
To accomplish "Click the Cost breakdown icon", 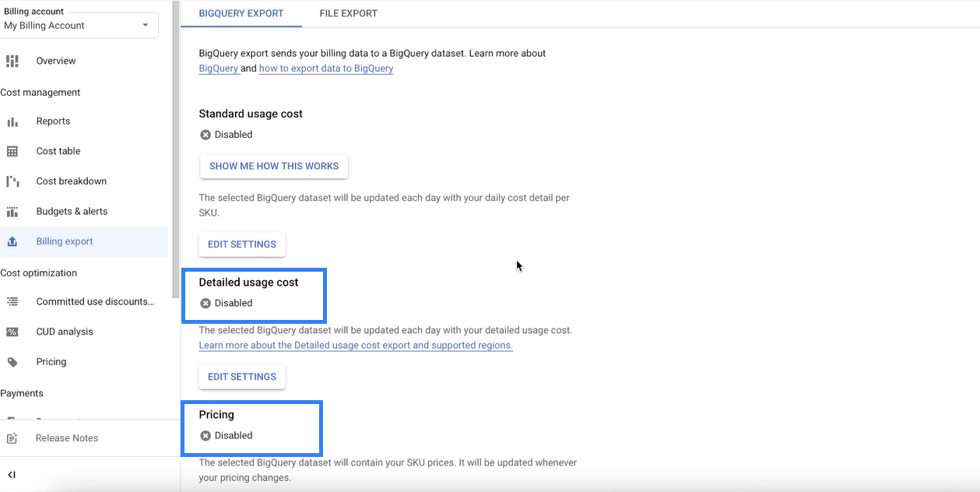I will (x=12, y=181).
